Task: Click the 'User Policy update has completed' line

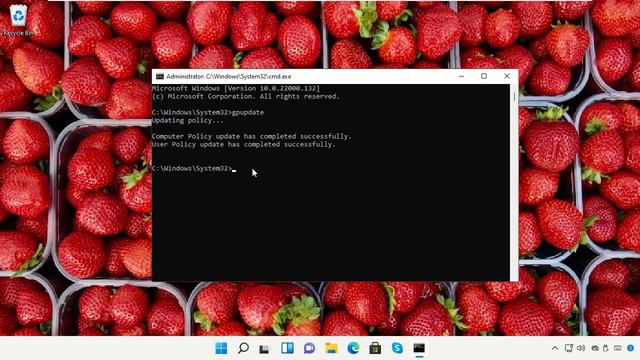Action: click(x=244, y=144)
